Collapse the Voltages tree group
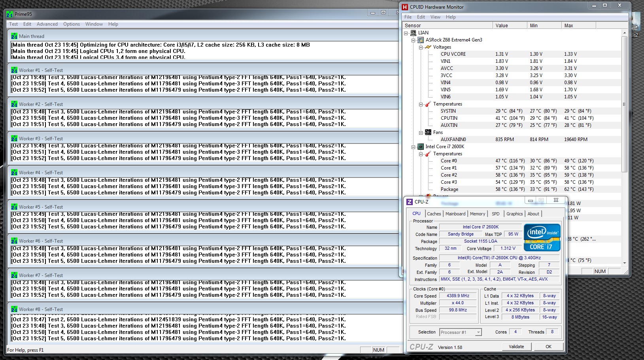644x360 pixels. (421, 47)
